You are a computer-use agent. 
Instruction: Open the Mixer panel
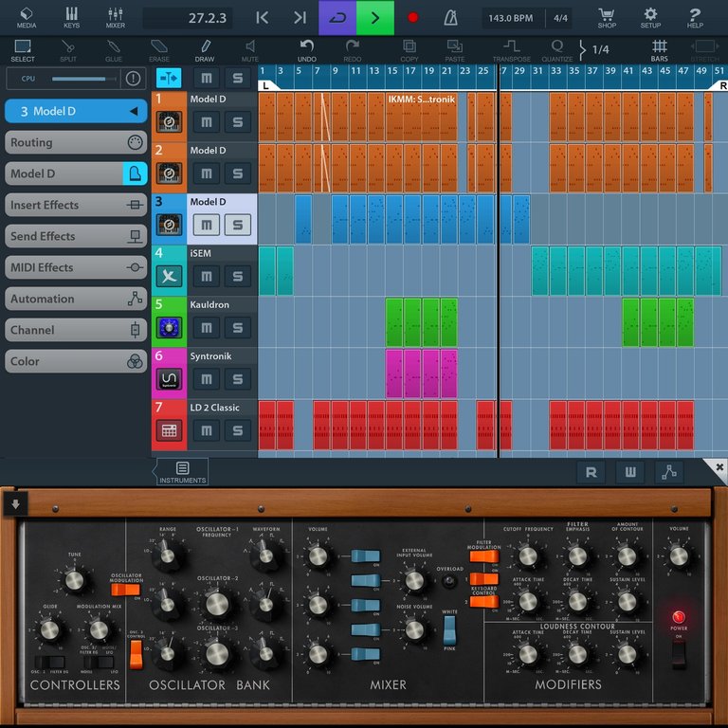click(x=116, y=17)
